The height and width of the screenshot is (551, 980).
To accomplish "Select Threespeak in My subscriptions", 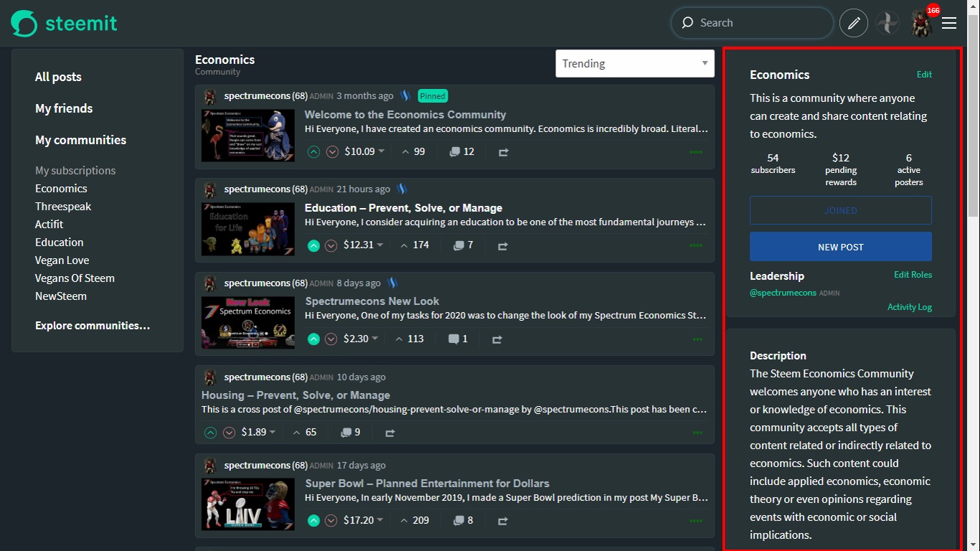I will pos(63,206).
